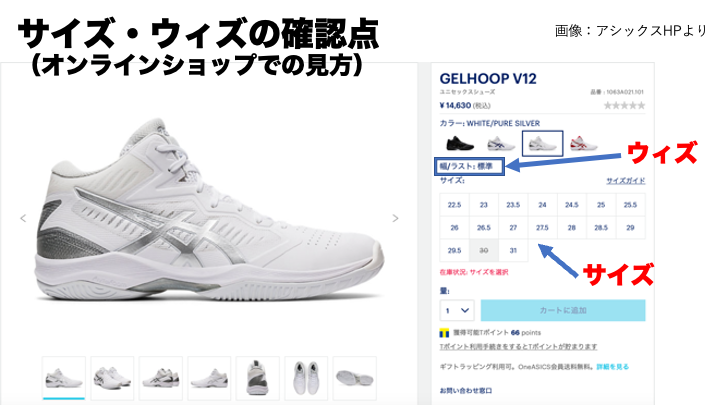720x405 pixels.
Task: Select shoe size 27.5
Action: (542, 227)
